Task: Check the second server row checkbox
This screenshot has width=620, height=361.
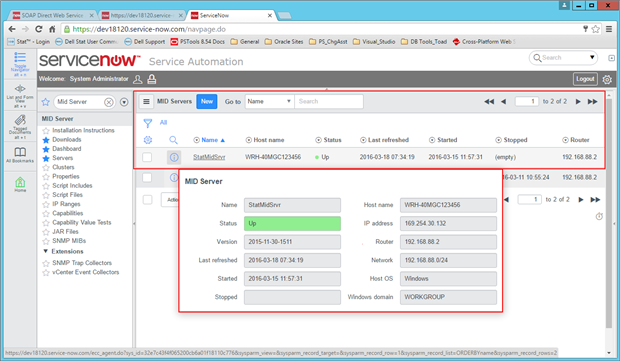Action: (x=147, y=178)
